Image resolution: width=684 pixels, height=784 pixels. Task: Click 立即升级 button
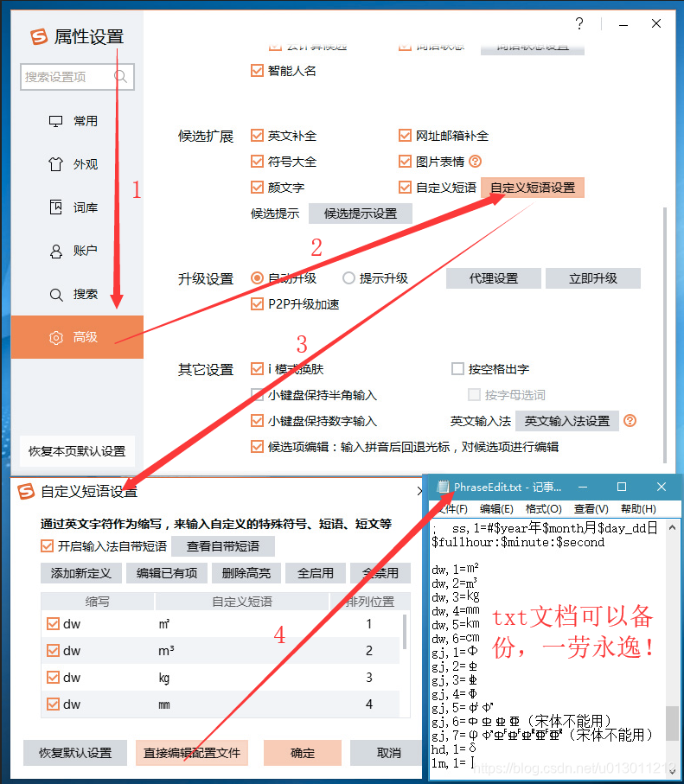[593, 278]
